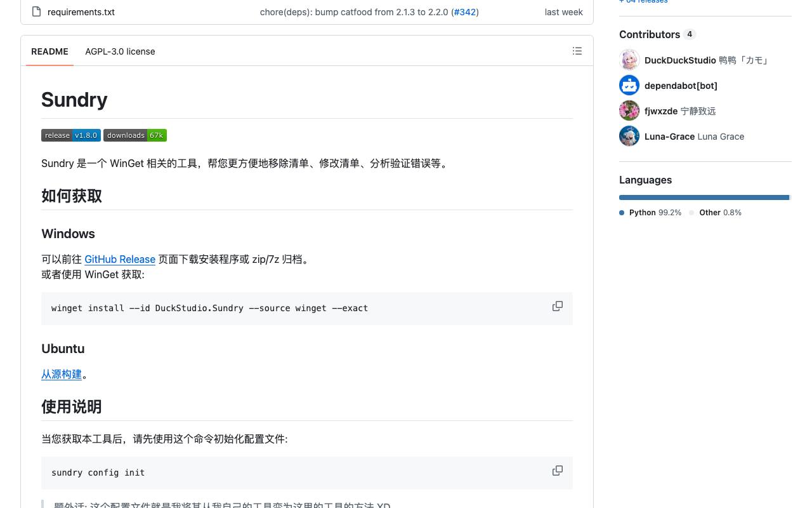Switch to the AGPL-3.0 license tab

tap(120, 51)
